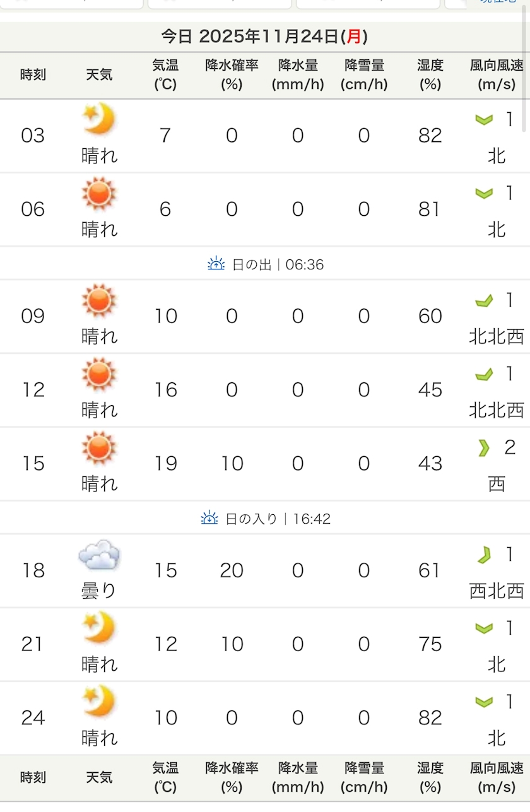Click the sunrise icon beside 日の出
This screenshot has height=812, width=530.
pos(216,264)
